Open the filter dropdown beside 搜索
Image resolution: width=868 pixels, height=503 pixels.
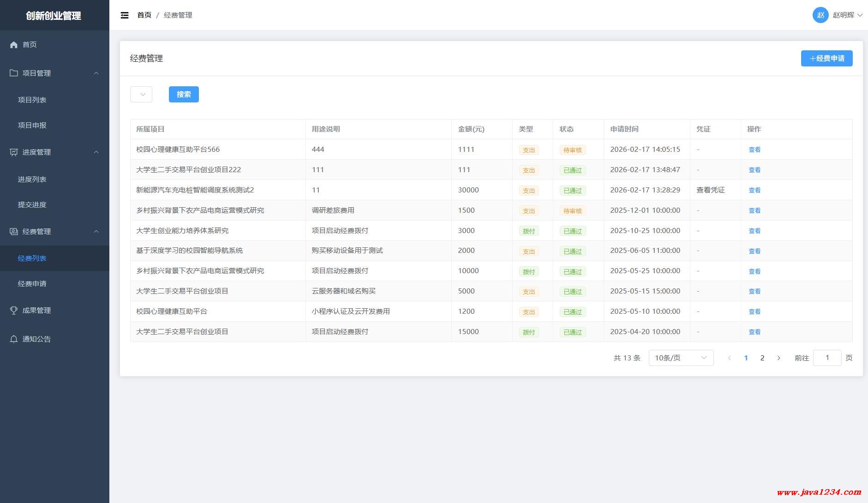point(141,95)
